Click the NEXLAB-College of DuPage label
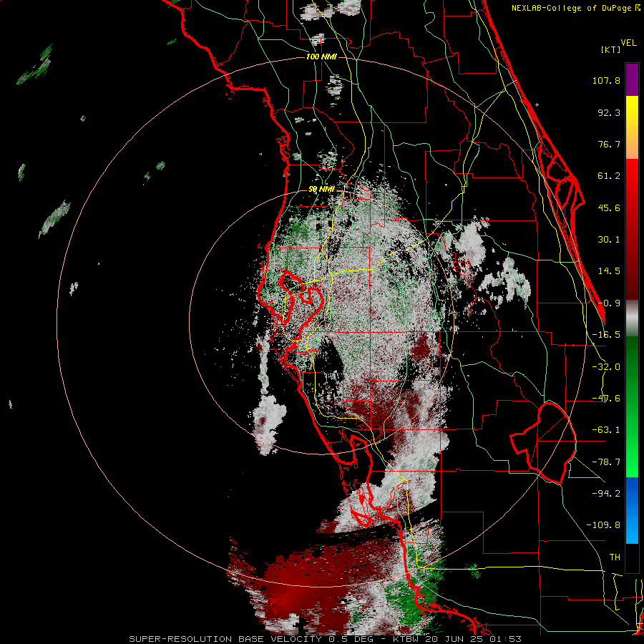 point(572,8)
